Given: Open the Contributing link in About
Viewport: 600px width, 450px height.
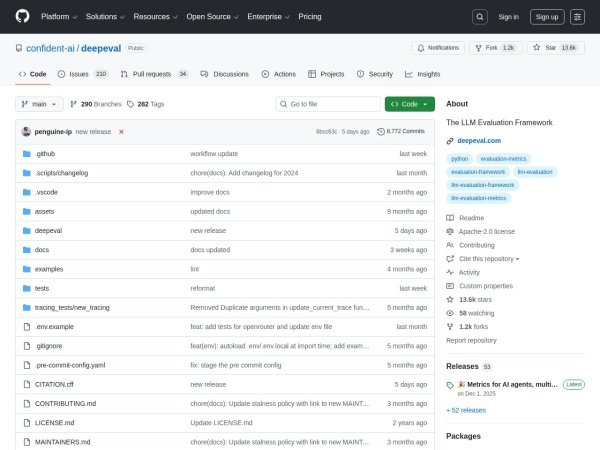Looking at the screenshot, I should 476,245.
